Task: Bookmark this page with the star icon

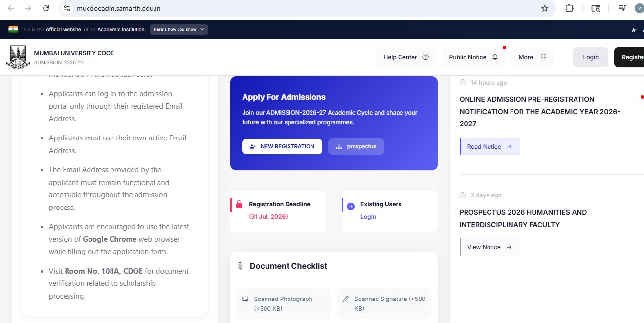Action: tap(544, 8)
